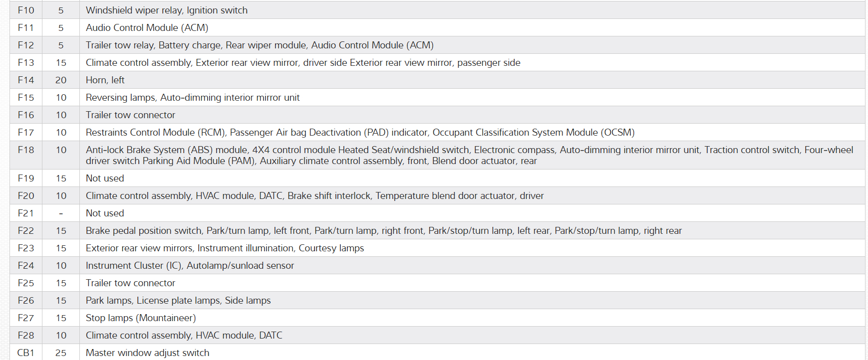This screenshot has width=868, height=360.
Task: Select the Restraints Control Module (RCM) description
Action: click(x=359, y=133)
